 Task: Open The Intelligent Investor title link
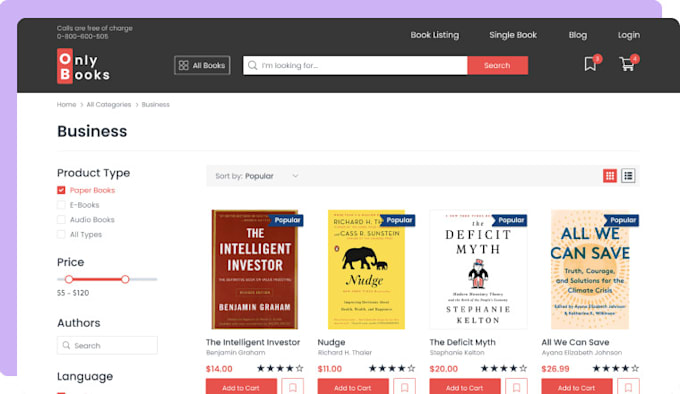253,342
